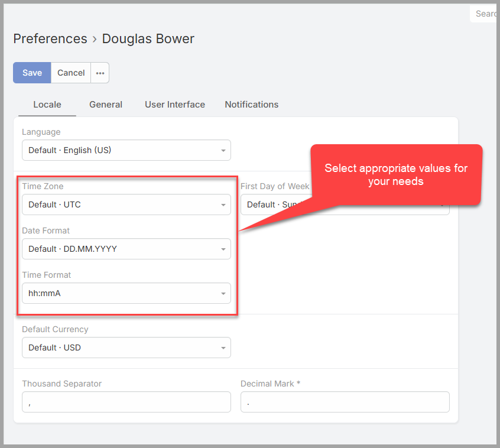Click the Language field label
The width and height of the screenshot is (500, 448).
point(41,132)
